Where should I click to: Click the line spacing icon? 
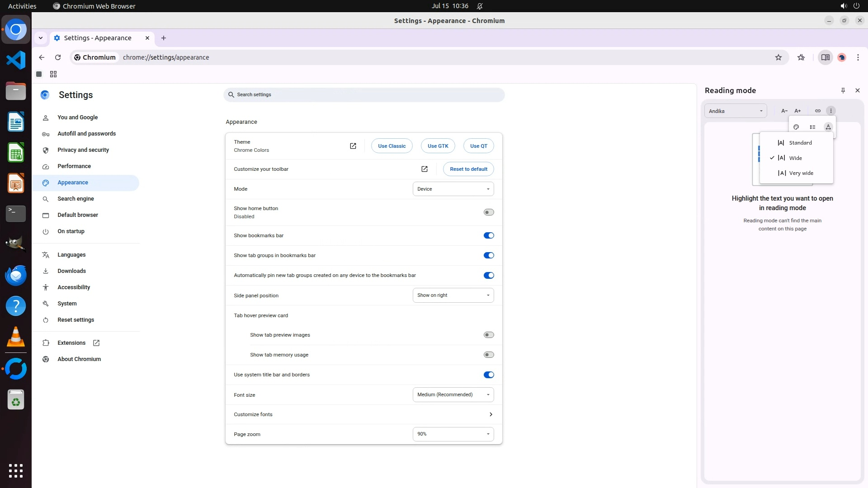point(812,127)
